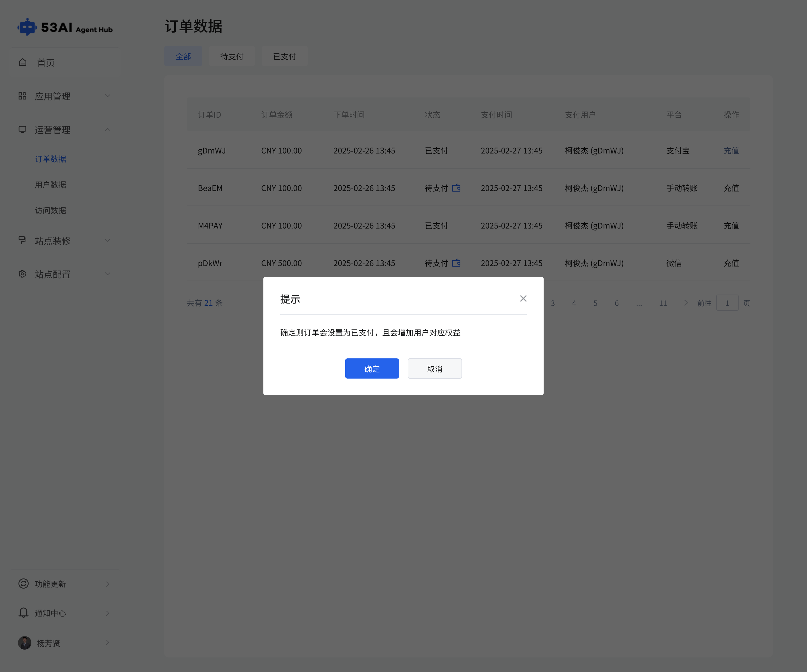Click the paint roller icon for 站点装修
The height and width of the screenshot is (672, 807).
coord(22,241)
